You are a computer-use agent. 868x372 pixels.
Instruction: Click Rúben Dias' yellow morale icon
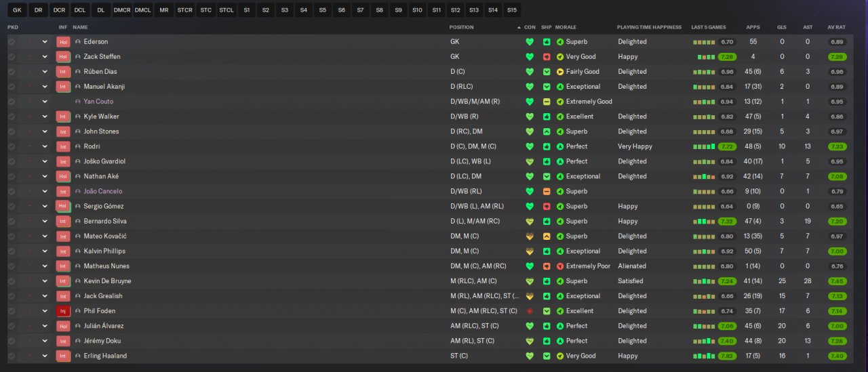pos(560,72)
